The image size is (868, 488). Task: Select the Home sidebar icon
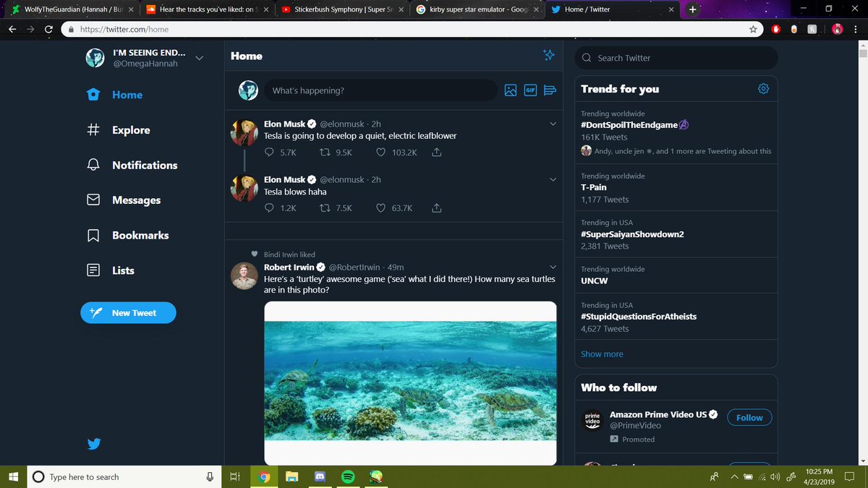tap(93, 94)
